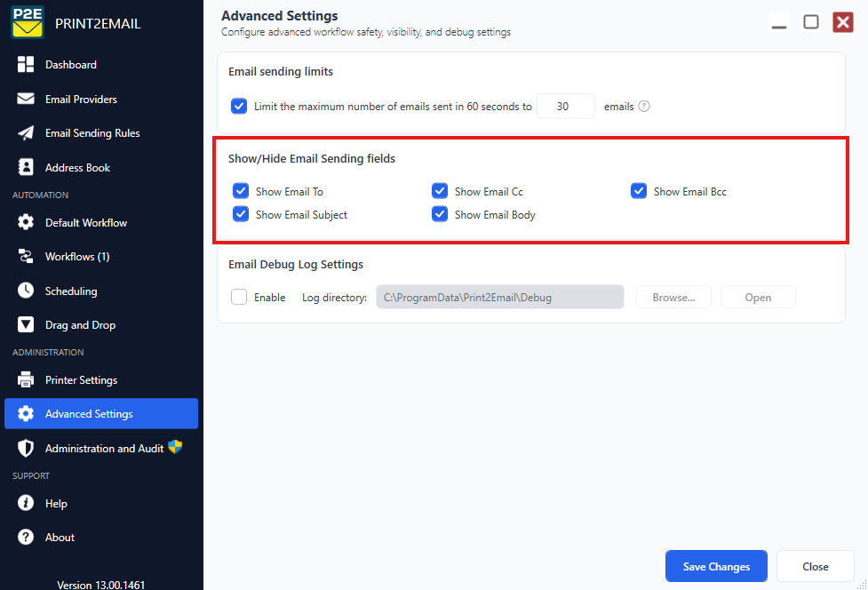Image resolution: width=868 pixels, height=590 pixels.
Task: Click the P2E envelope logo icon
Action: click(x=28, y=23)
